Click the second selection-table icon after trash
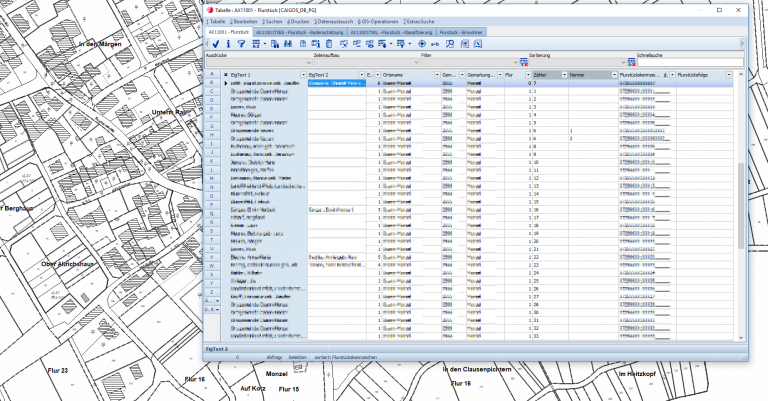Screen dimensions: 768x401 tap(357, 44)
